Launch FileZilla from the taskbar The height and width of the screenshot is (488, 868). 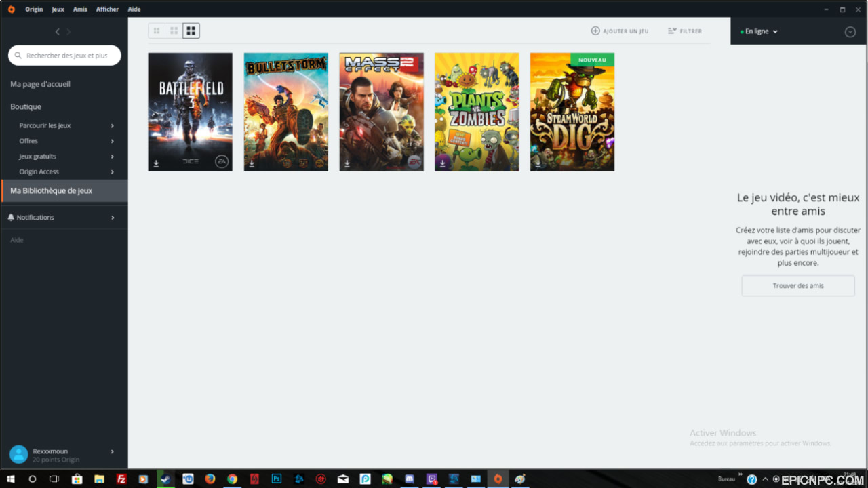[x=121, y=479]
